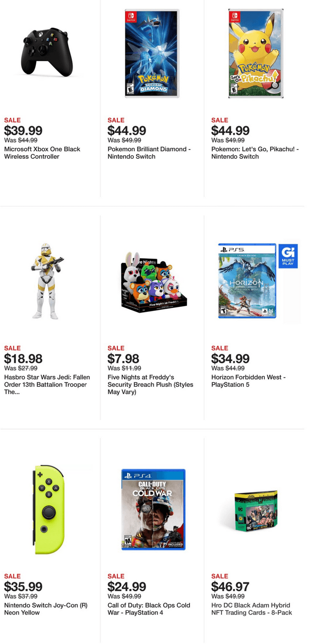Open Call of Duty Black Ops Cold War link
This screenshot has height=644, width=310.
point(149,609)
